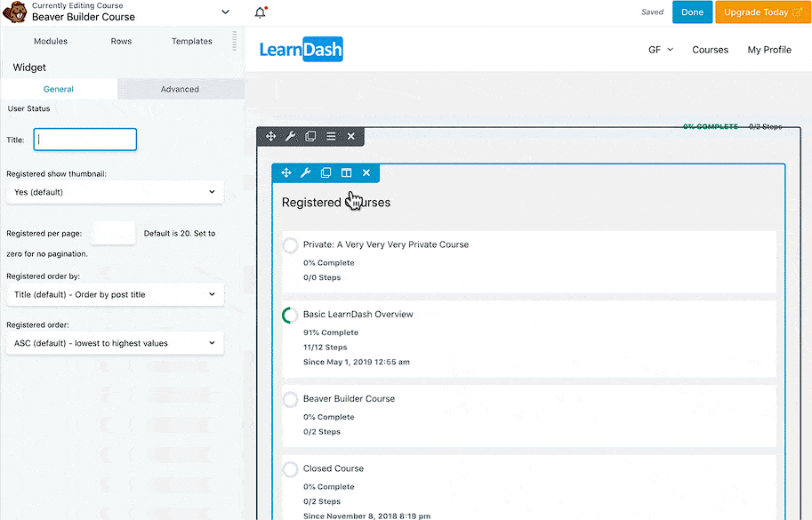Click the User Status label
The image size is (812, 520).
[28, 108]
